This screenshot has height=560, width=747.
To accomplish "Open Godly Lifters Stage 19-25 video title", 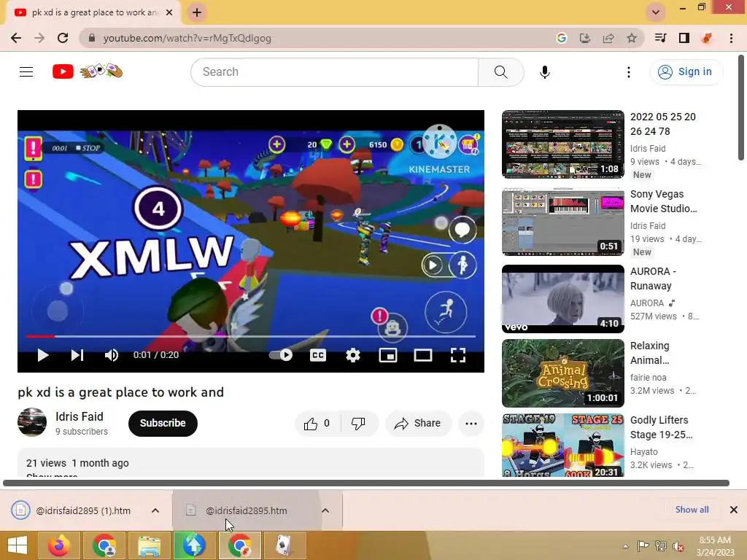I will point(661,427).
